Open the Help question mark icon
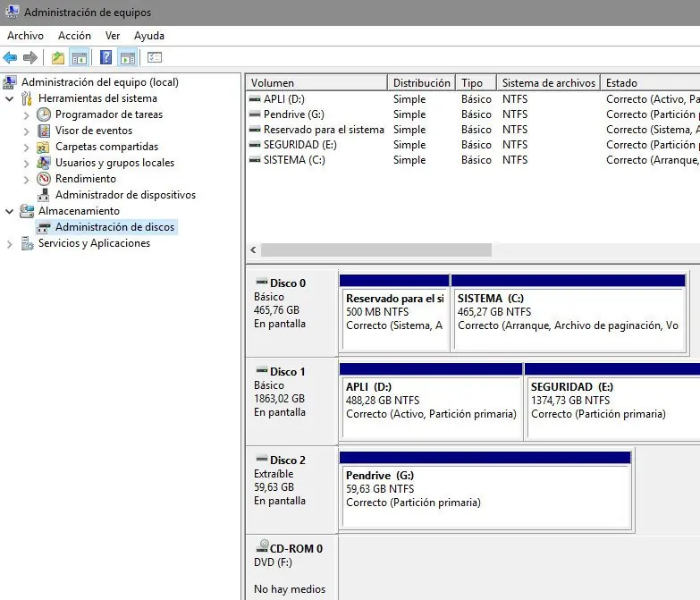 [x=105, y=57]
